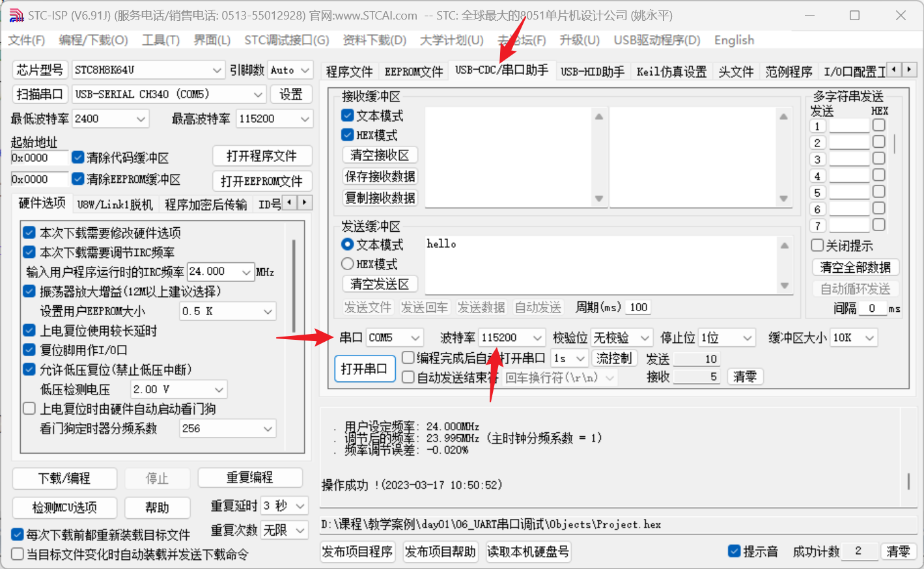The image size is (924, 569).
Task: Check HEX box for multi-string row 1
Action: point(879,124)
